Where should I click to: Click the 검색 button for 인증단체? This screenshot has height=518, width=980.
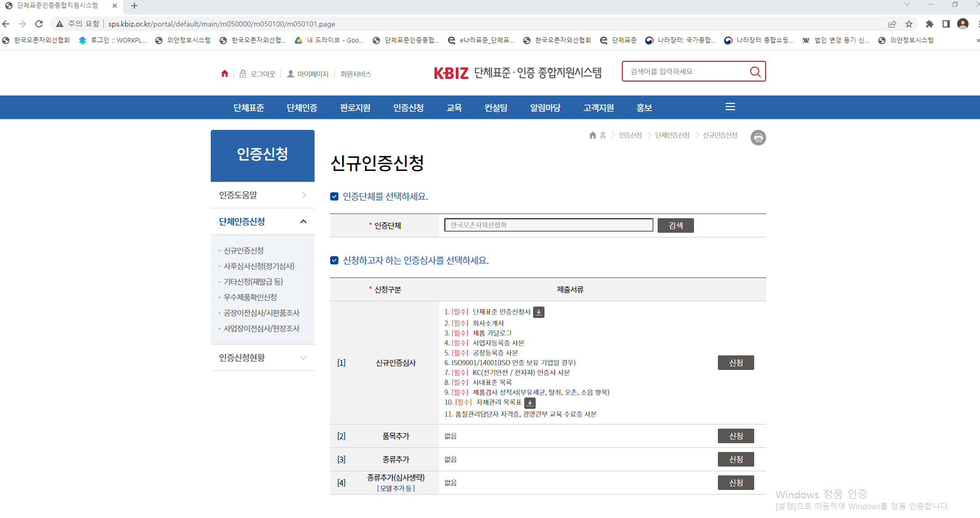click(675, 225)
